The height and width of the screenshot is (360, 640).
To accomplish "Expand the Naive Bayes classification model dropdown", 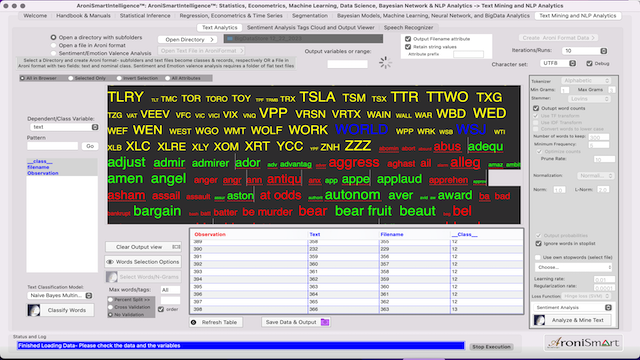I will tap(60, 295).
